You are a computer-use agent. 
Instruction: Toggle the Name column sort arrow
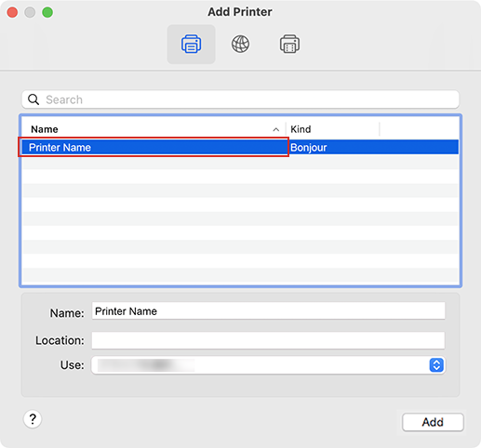275,129
